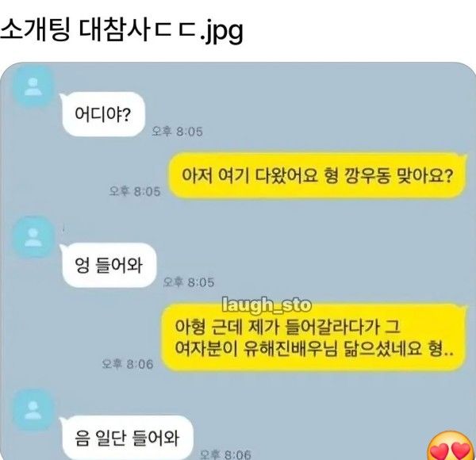Viewport: 476px width, 460px height.
Task: Open the post title 소개팅 대참사ㄷㄷ.jpg
Action: tap(121, 31)
